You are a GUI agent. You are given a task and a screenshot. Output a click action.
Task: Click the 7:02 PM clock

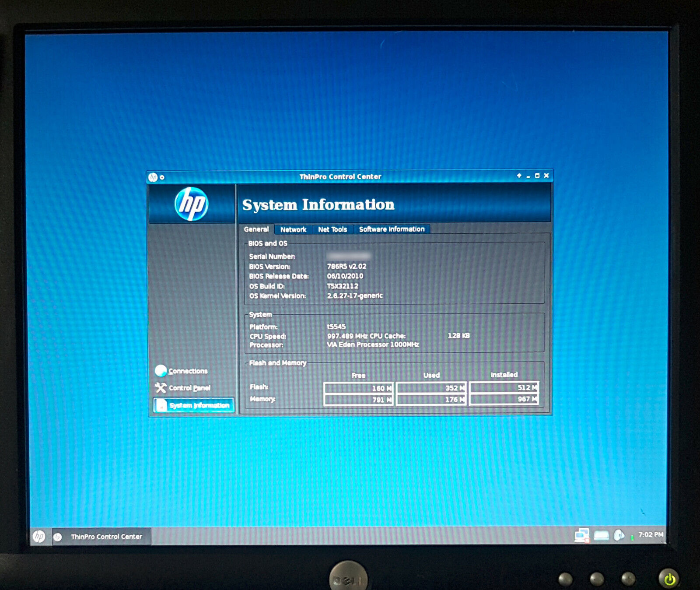click(651, 534)
